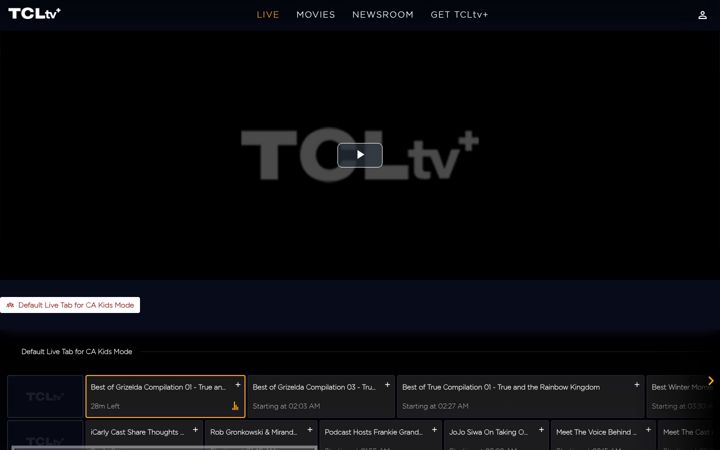The width and height of the screenshot is (720, 450).
Task: Start the video using the center play button
Action: (360, 155)
